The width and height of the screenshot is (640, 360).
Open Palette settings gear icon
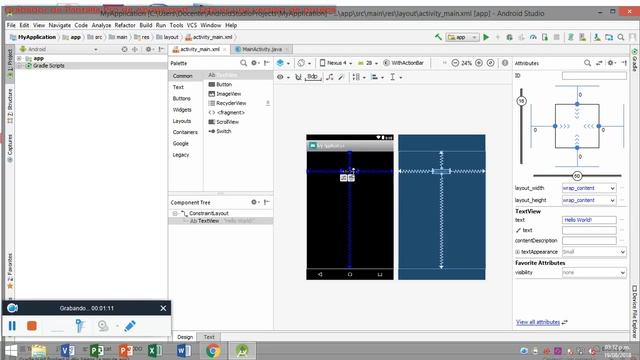[254, 63]
